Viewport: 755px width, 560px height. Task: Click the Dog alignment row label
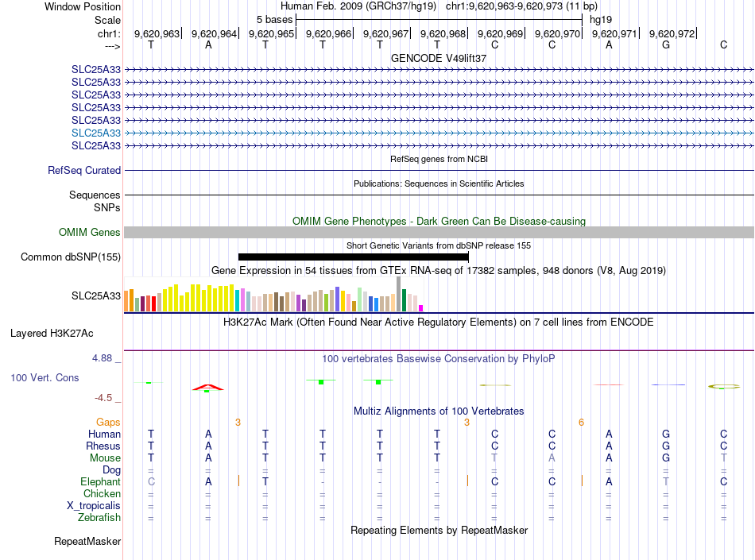point(112,470)
